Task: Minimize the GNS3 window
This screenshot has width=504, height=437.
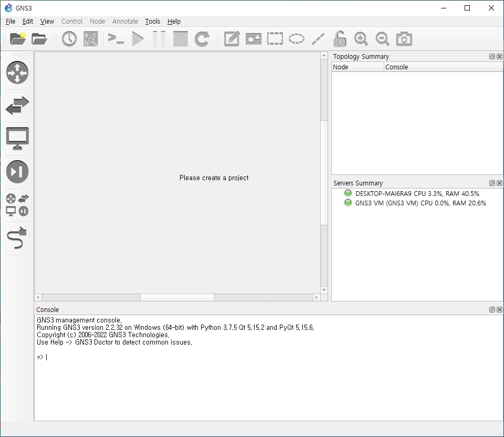Action: pyautogui.click(x=444, y=8)
